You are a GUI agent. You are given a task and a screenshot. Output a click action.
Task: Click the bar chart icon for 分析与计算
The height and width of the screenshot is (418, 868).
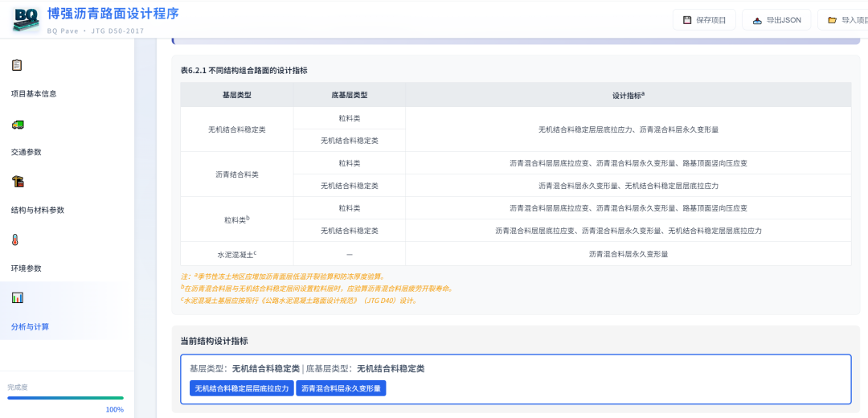pos(17,298)
